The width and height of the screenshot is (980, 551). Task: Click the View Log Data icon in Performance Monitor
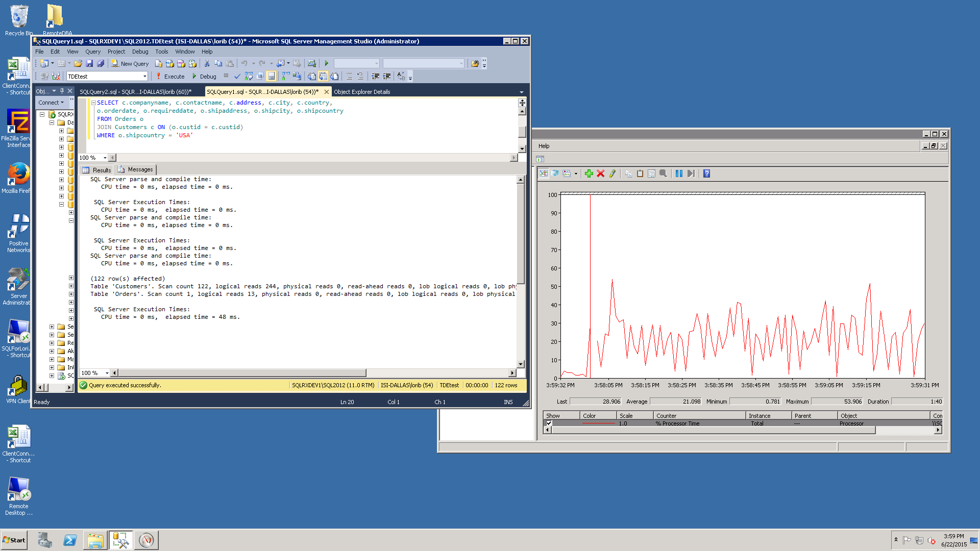[555, 173]
